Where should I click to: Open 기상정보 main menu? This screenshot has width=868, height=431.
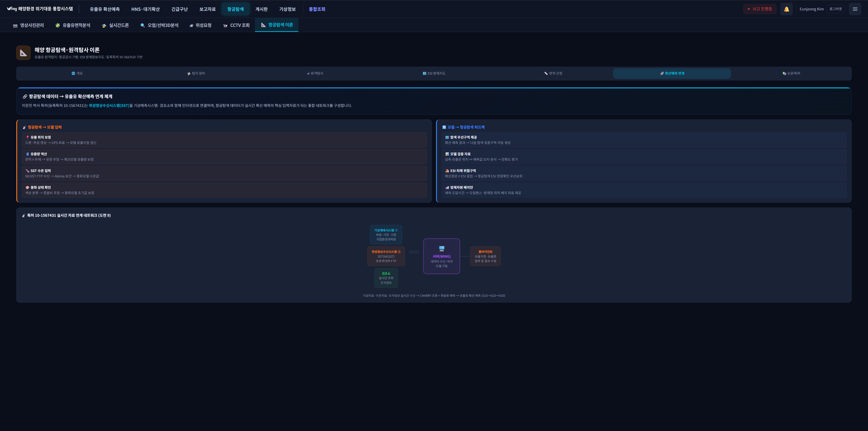coord(287,9)
